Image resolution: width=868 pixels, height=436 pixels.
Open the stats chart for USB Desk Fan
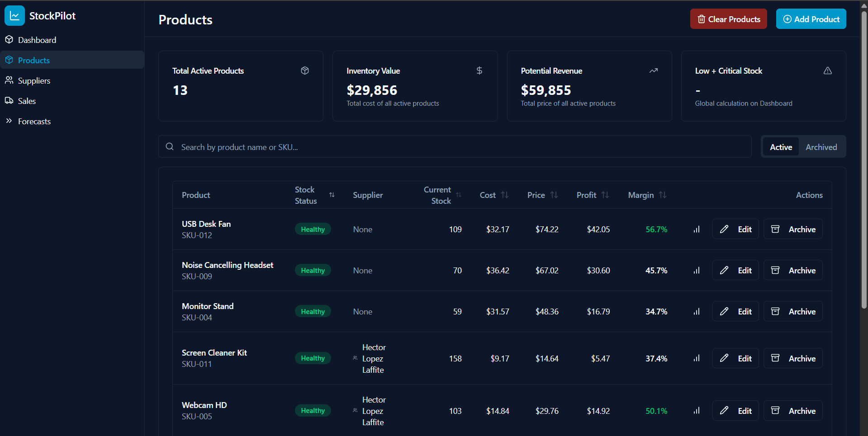[696, 229]
